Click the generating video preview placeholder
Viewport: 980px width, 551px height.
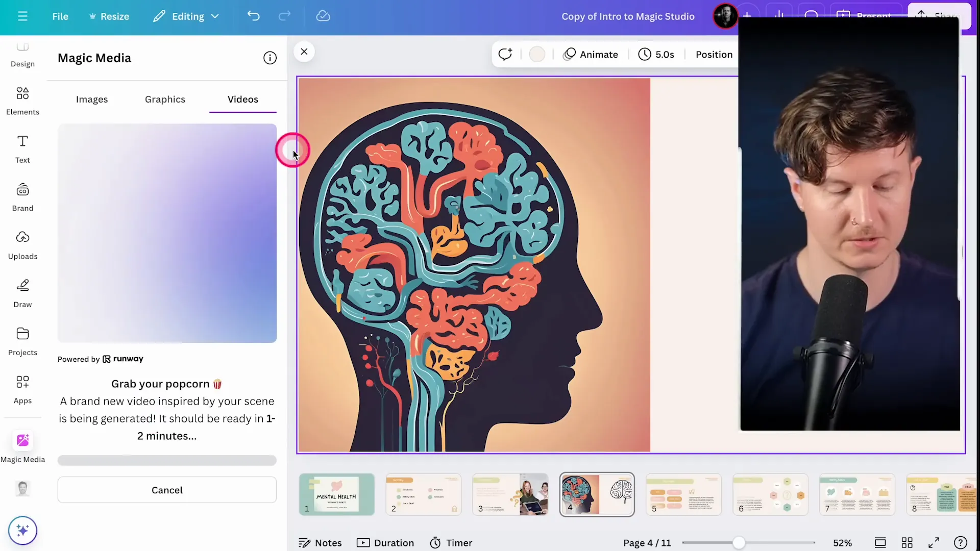[x=167, y=233]
